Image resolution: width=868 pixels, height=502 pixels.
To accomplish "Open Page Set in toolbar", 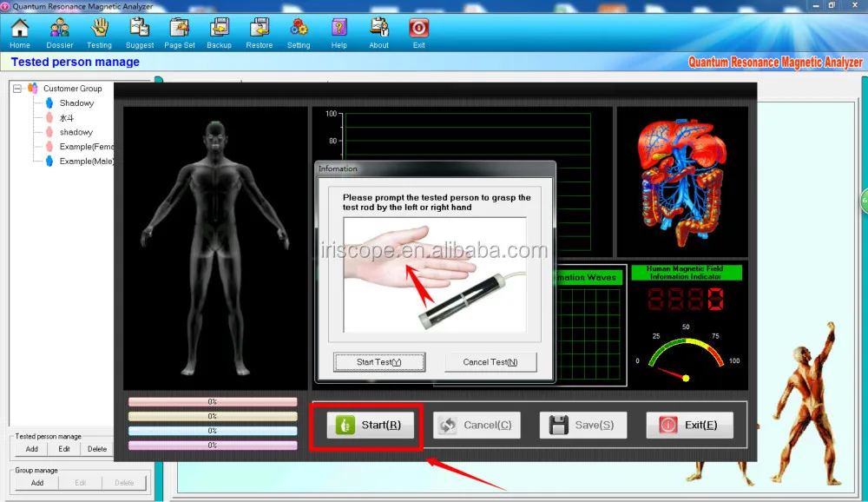I will [x=180, y=33].
